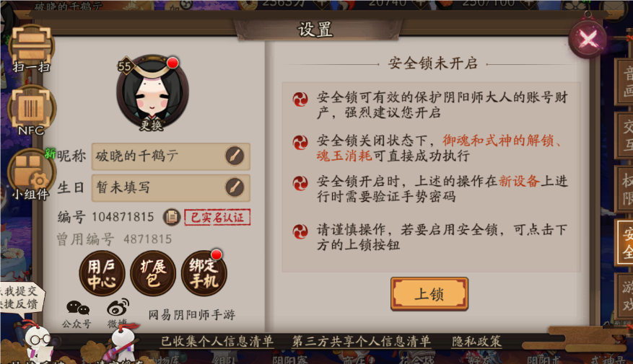Click the 昵称 nickname input field
Screen dimensions: 633x364
click(171, 156)
